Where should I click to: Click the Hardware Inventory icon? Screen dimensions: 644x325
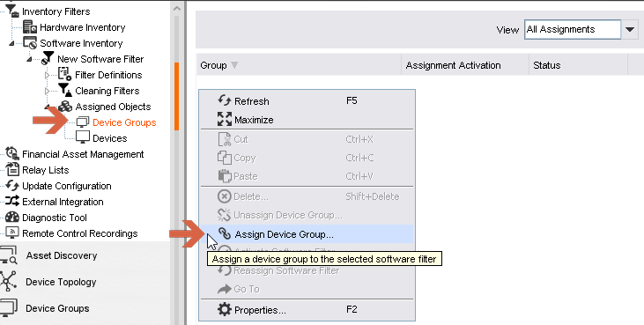point(30,27)
